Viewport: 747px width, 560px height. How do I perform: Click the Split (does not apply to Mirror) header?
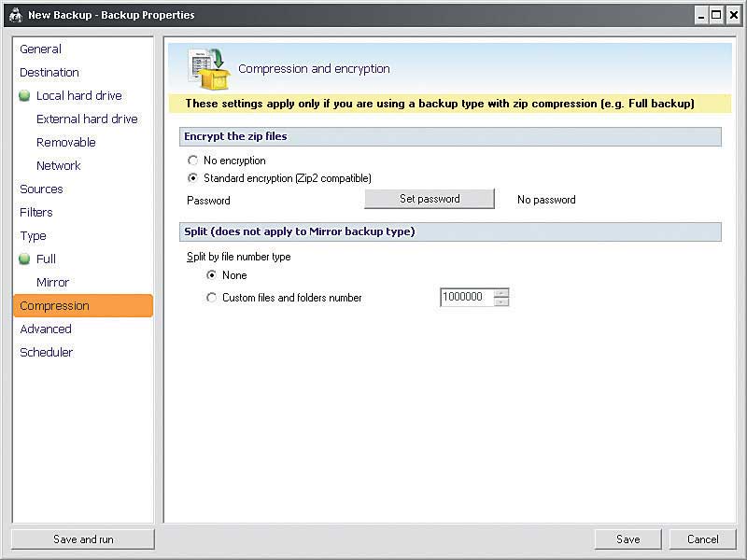pos(450,231)
